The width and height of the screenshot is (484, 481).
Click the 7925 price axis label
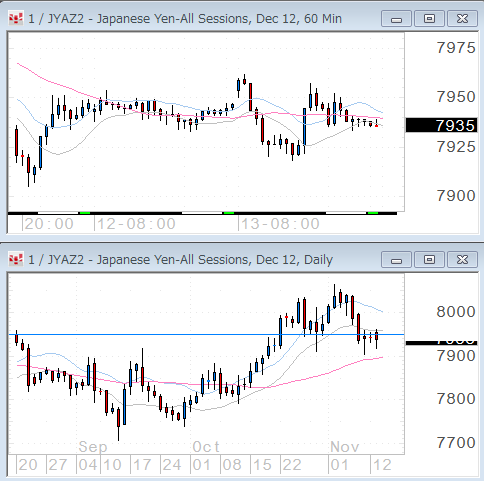[456, 147]
